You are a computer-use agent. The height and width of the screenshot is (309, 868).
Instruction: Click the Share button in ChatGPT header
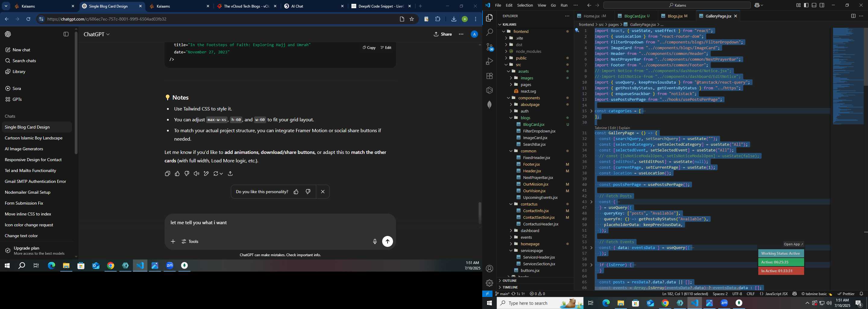[442, 34]
